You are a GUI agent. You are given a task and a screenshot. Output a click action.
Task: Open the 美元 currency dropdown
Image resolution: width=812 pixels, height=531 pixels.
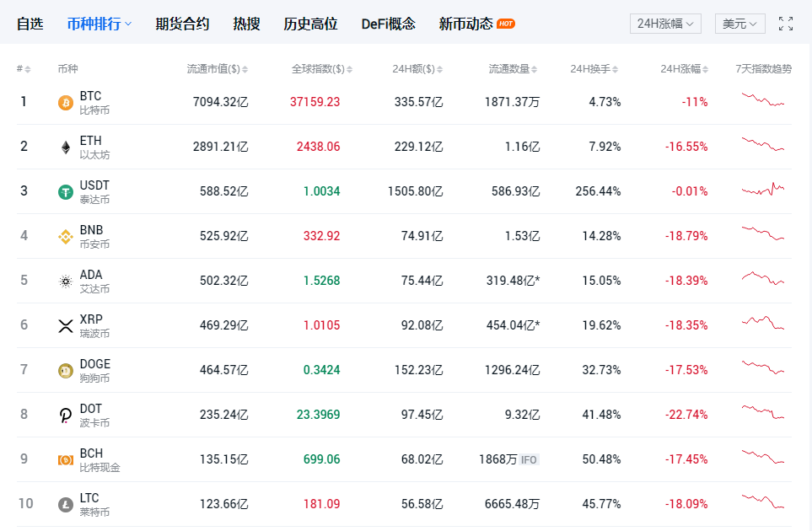click(x=739, y=24)
